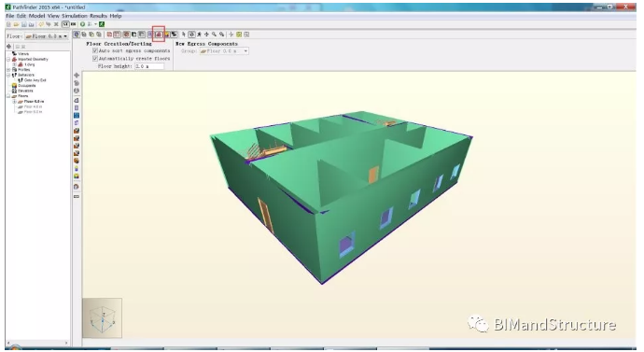Select the zoom-box magnifier tool
Image resolution: width=644 pixels, height=352 pixels.
tap(222, 35)
